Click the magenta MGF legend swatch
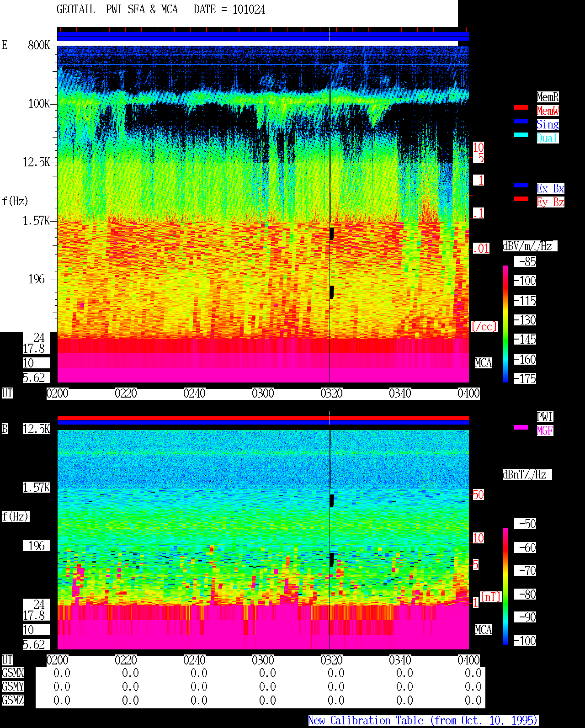 (521, 428)
